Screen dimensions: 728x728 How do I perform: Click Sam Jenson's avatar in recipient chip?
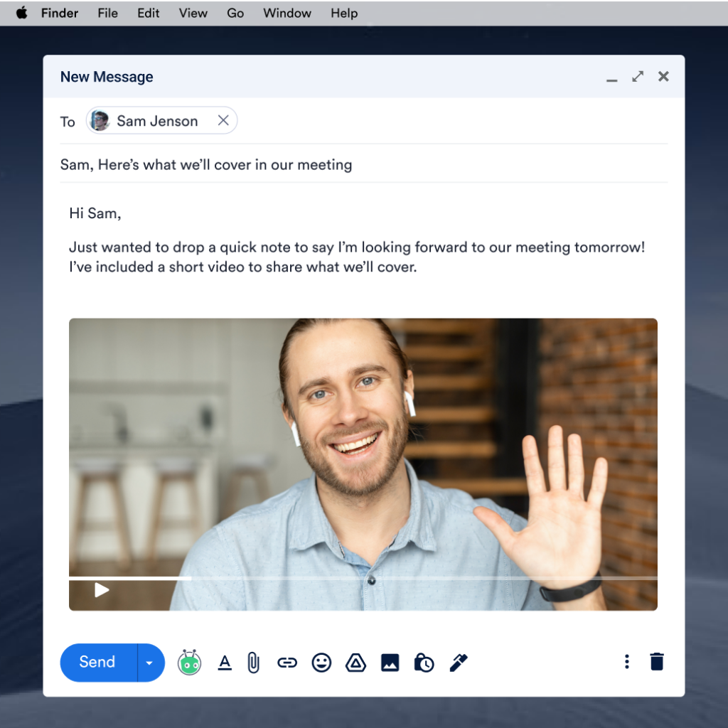pos(100,121)
